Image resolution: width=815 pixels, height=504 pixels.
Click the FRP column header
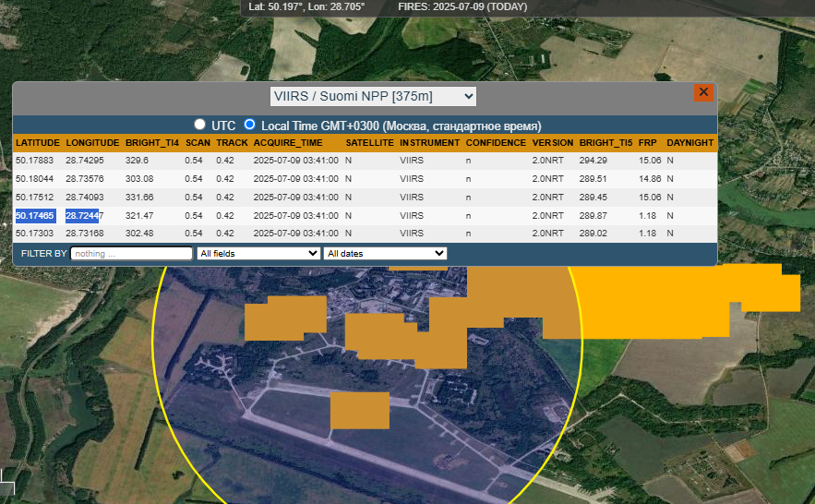pos(648,143)
